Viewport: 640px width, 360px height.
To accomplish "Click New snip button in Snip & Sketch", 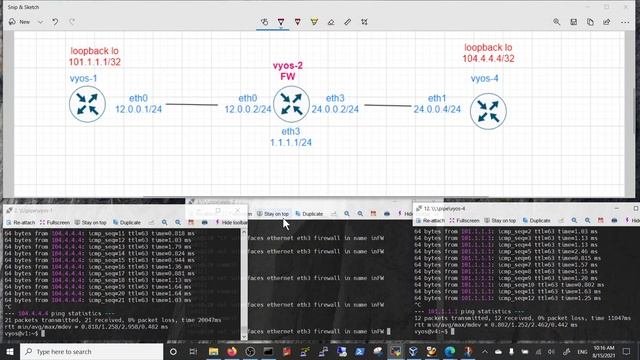I will tap(20, 22).
